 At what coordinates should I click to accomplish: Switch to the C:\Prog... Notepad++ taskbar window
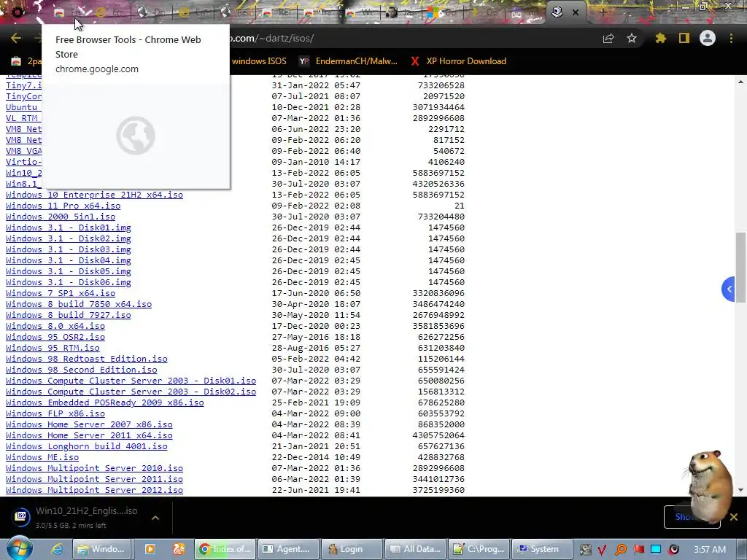(479, 549)
